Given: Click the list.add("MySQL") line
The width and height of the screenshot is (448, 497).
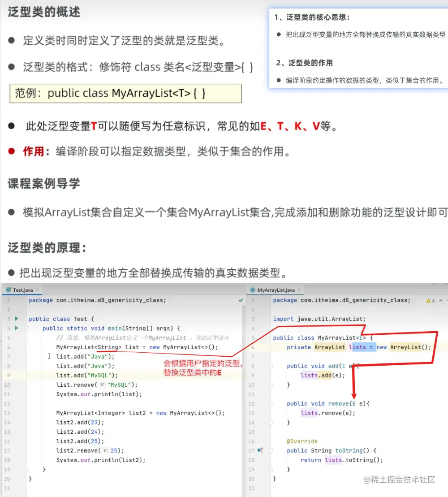Looking at the screenshot, I should click(x=87, y=375).
